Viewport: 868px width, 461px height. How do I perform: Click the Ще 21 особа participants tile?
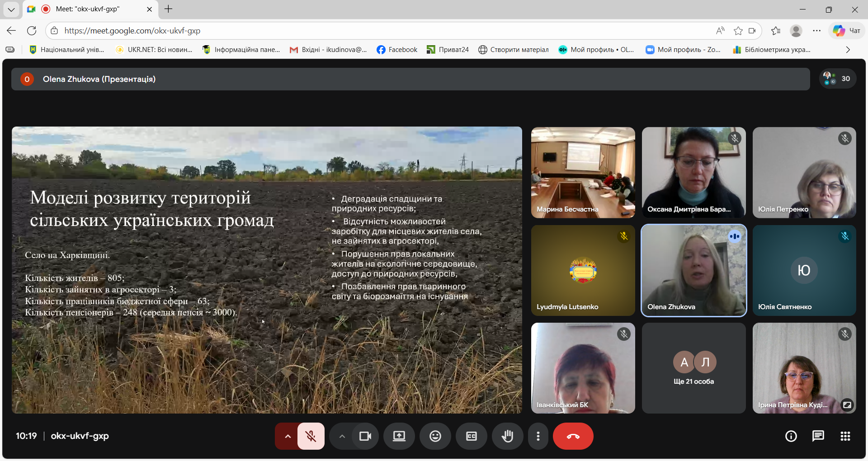click(693, 368)
